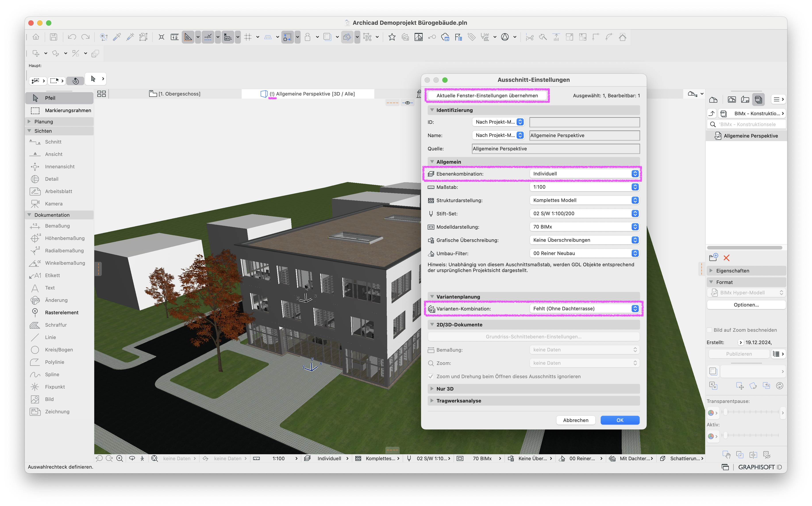
Task: Open the Stift-Set dropdown
Action: [x=584, y=213]
